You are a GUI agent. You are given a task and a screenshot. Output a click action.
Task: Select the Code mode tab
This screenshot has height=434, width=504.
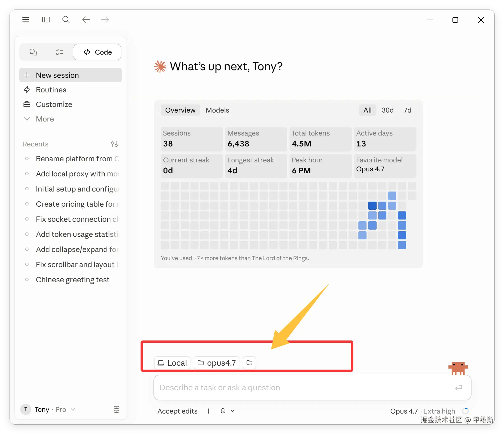coord(97,52)
